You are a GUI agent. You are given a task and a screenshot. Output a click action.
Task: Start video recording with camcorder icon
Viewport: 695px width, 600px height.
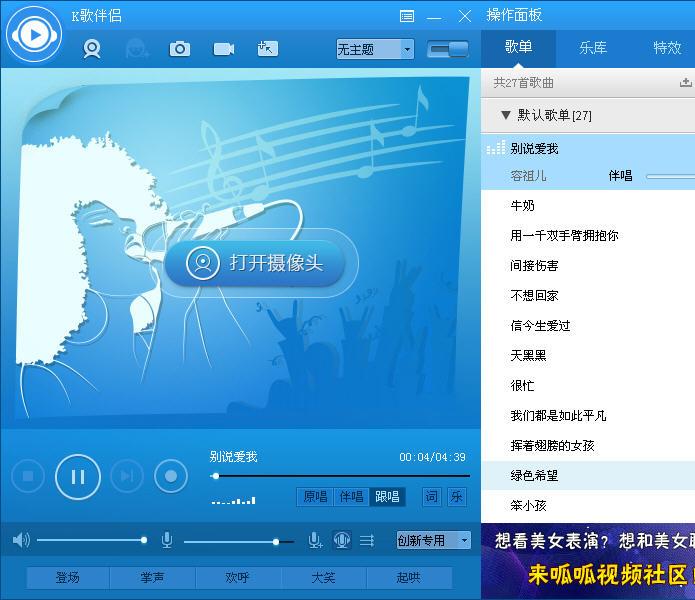223,49
